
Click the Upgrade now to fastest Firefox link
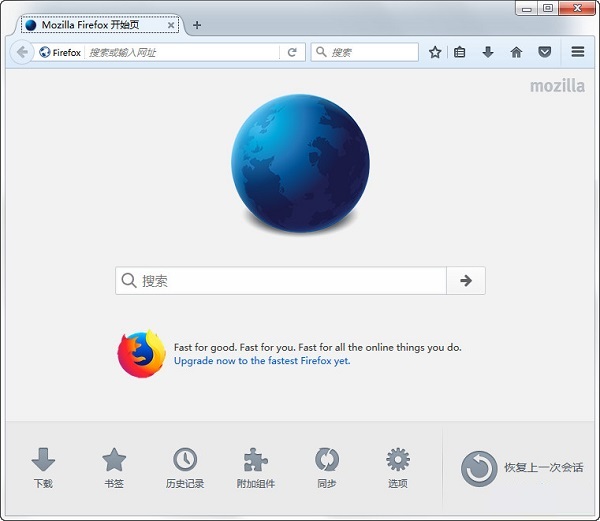pos(262,361)
